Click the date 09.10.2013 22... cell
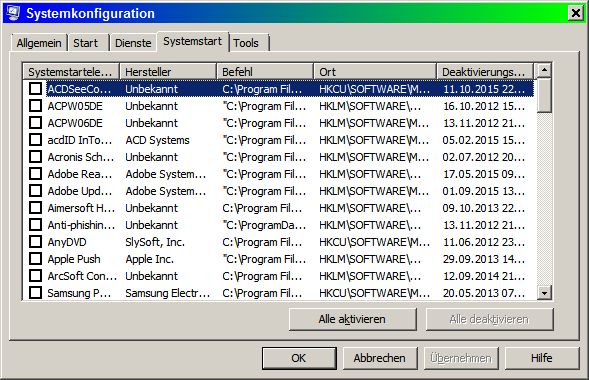The width and height of the screenshot is (589, 380). click(x=484, y=208)
